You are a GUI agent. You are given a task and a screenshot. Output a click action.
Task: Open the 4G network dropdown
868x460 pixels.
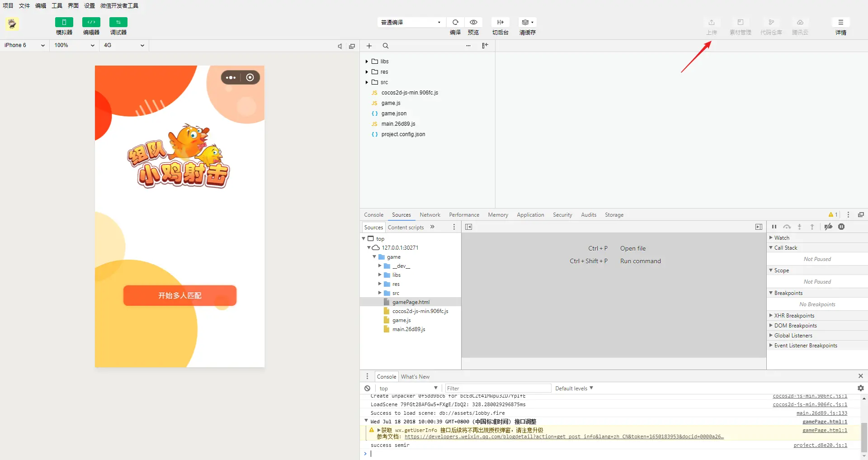pyautogui.click(x=124, y=45)
